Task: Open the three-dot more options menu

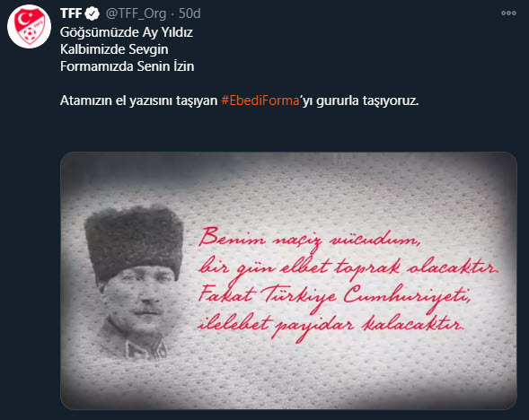Action: (508, 13)
